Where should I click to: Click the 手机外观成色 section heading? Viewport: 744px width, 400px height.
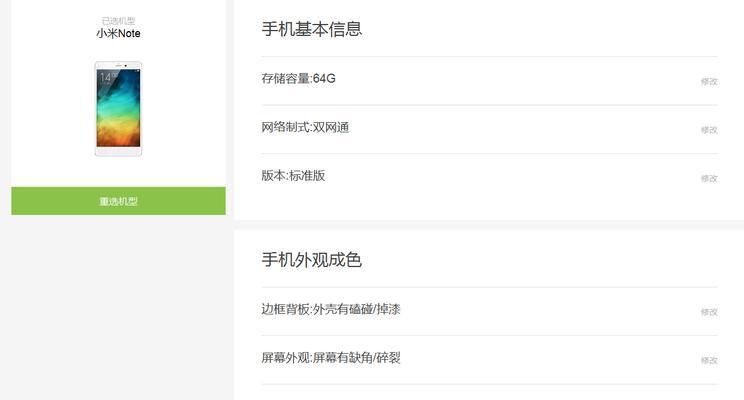coord(312,260)
